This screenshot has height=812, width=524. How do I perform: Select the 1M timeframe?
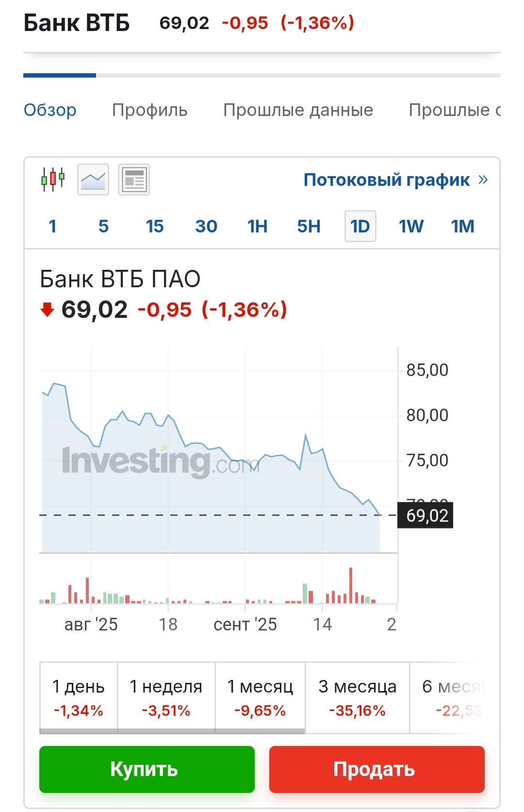pyautogui.click(x=462, y=226)
